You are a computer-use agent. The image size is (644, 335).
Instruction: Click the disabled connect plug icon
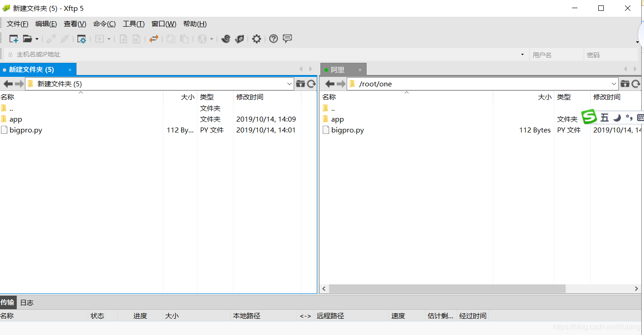tap(52, 39)
